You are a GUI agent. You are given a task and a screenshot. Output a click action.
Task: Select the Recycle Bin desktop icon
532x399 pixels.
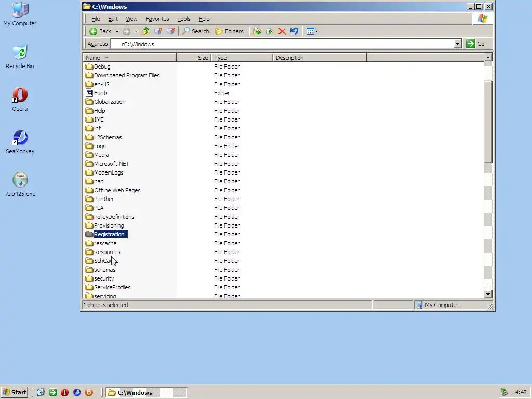tap(20, 57)
